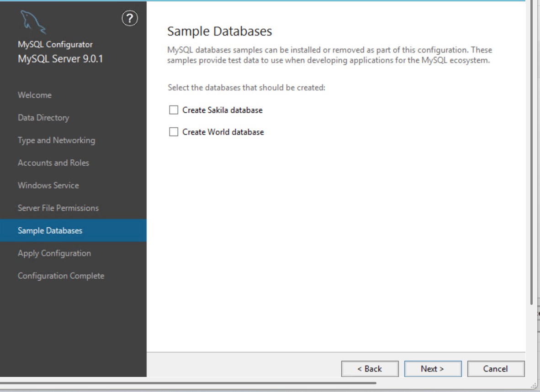This screenshot has width=540, height=392.
Task: Cancel the MySQL configuration
Action: (x=496, y=369)
